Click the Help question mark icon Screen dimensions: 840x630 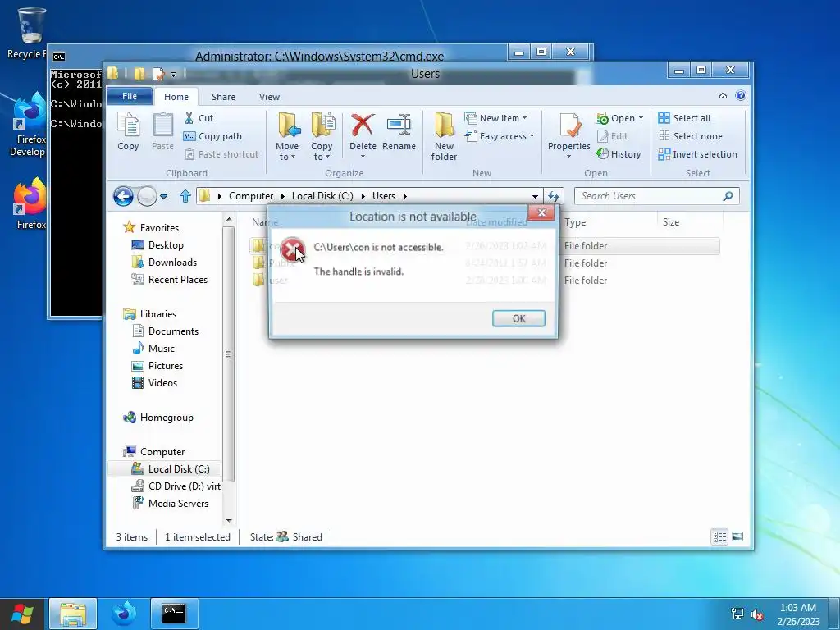coord(741,95)
